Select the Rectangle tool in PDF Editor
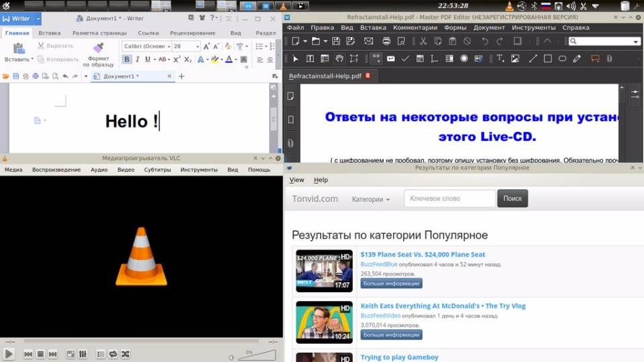644x362 pixels. pos(547,59)
